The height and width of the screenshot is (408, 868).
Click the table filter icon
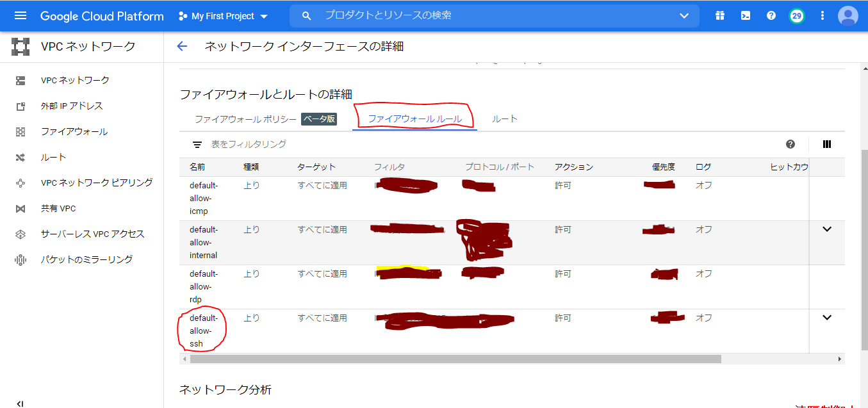[x=197, y=145]
